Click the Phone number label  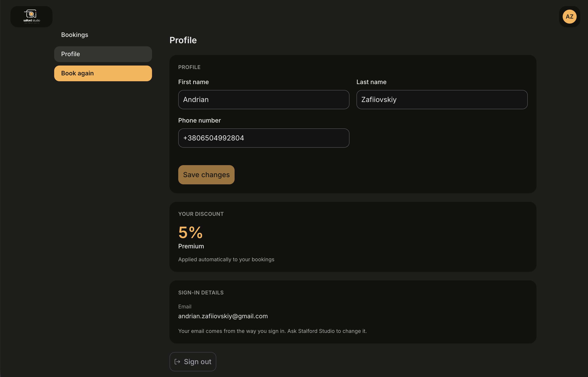click(x=199, y=120)
